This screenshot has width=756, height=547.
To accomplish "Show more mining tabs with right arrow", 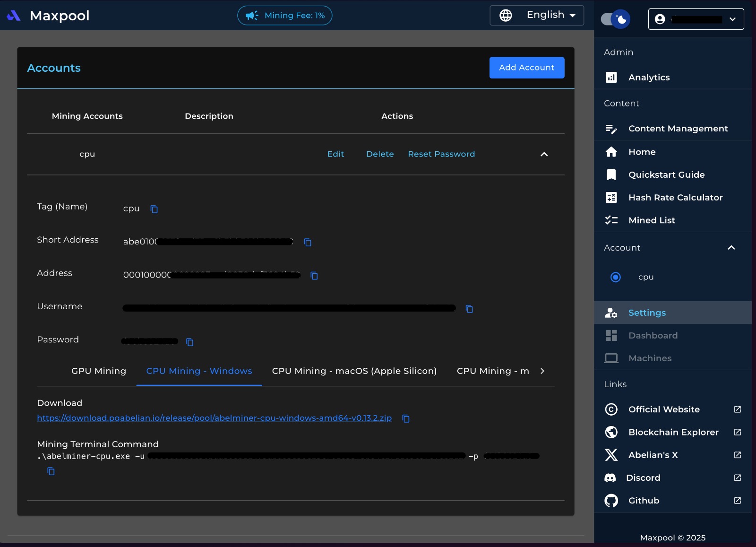I will 542,371.
